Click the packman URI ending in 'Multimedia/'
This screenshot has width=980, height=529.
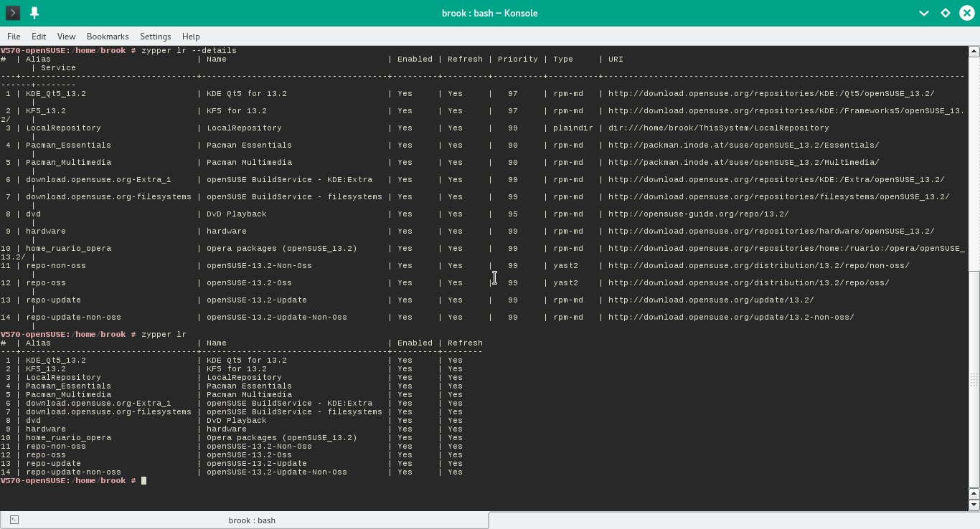click(x=744, y=163)
